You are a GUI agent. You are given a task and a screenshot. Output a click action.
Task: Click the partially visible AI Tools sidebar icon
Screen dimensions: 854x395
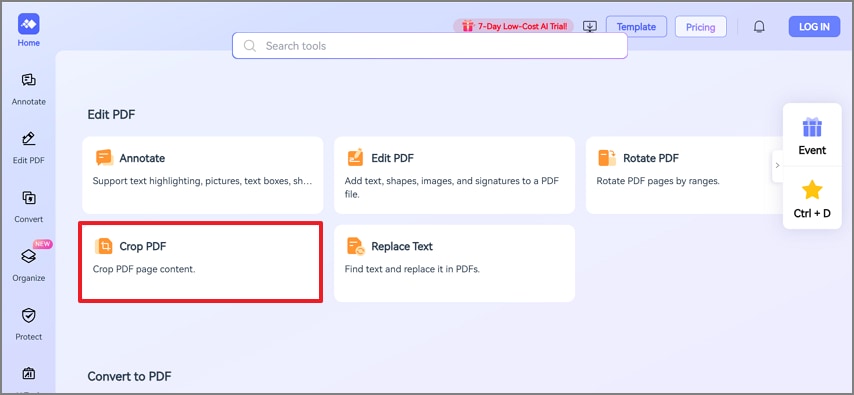pyautogui.click(x=28, y=374)
